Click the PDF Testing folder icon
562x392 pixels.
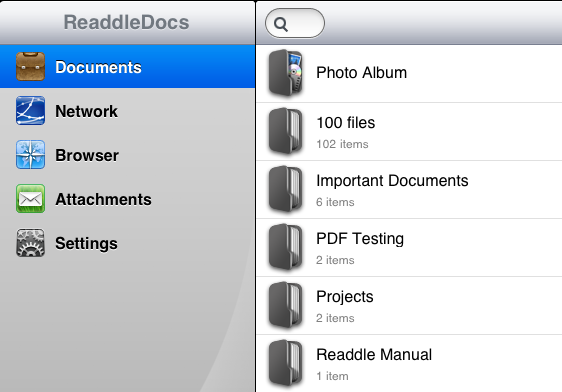tap(286, 247)
